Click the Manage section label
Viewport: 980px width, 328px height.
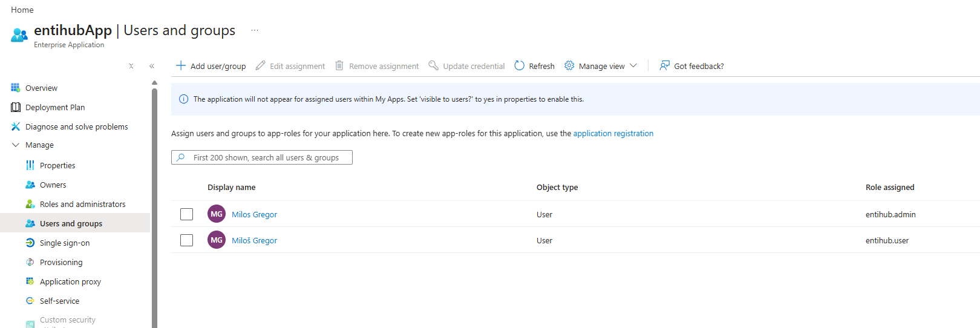(39, 145)
